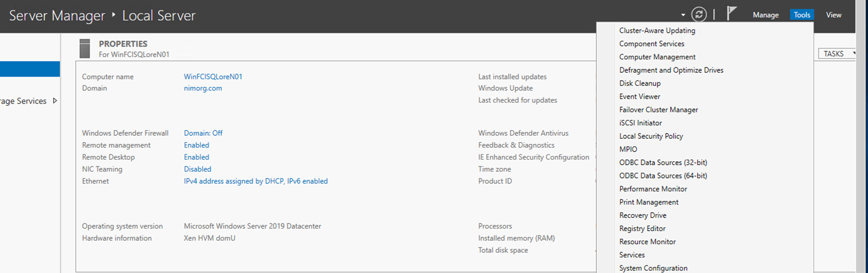868x273 pixels.
Task: Select Performance Monitor menu entry
Action: tap(653, 189)
